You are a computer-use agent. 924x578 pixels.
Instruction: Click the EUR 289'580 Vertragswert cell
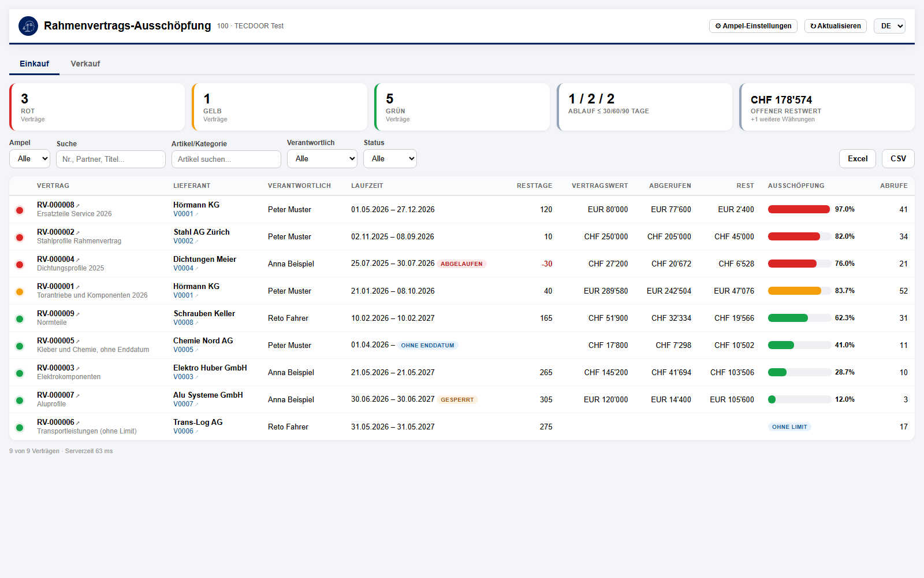point(606,291)
